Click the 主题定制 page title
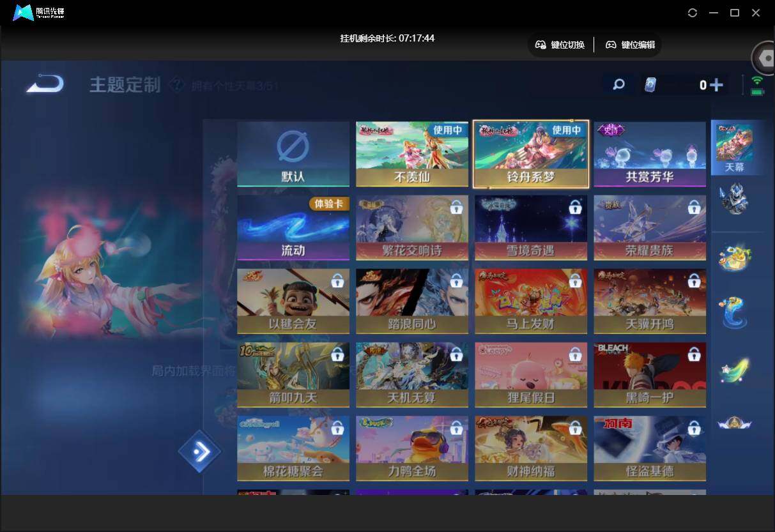The image size is (775, 532). 125,84
